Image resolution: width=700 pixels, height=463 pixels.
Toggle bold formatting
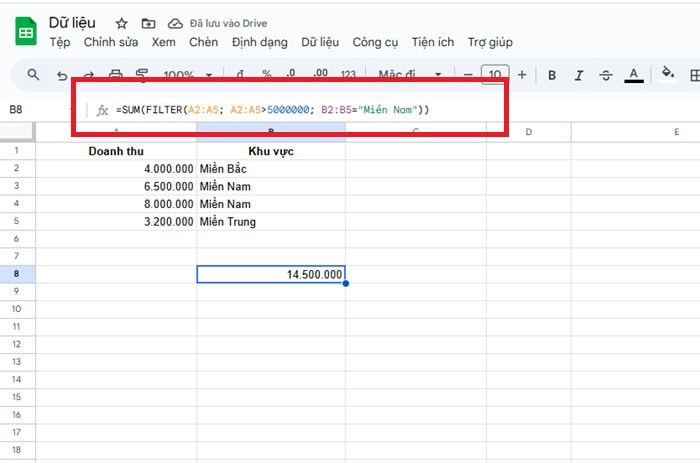[551, 75]
